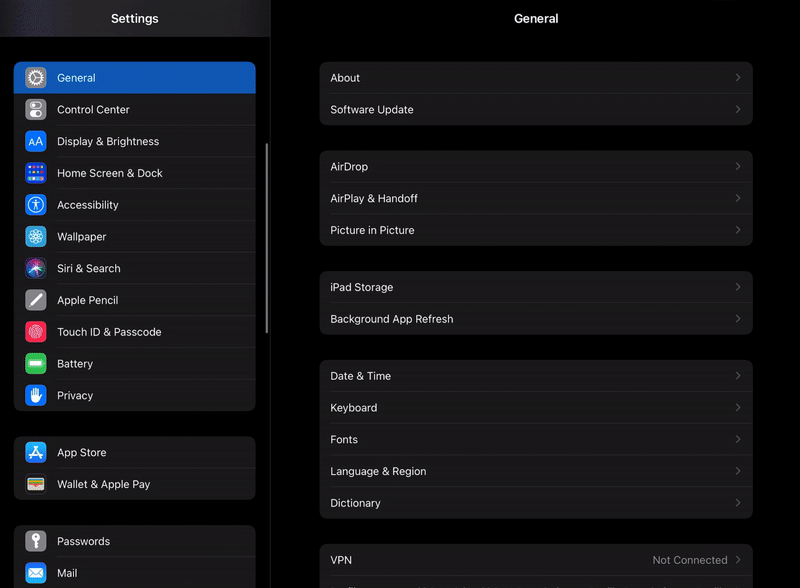
Task: Open Apple Pencil settings
Action: pyautogui.click(x=135, y=300)
